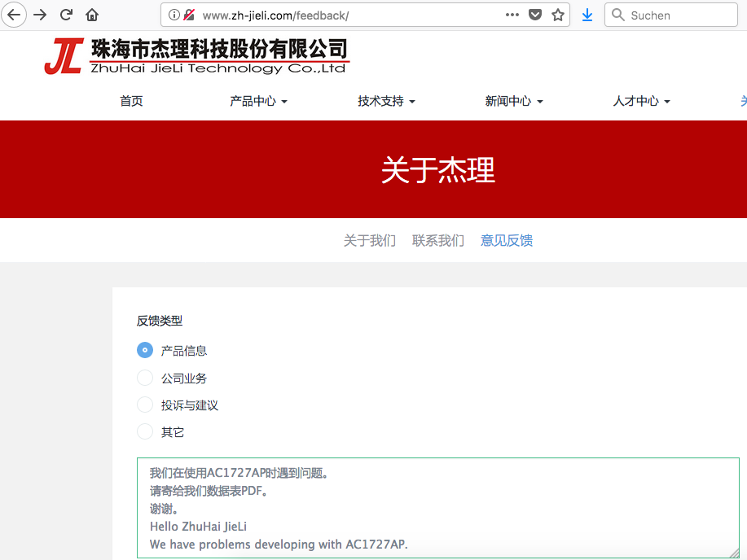The width and height of the screenshot is (747, 560).
Task: Click the insecure connection padlock icon
Action: 189,15
